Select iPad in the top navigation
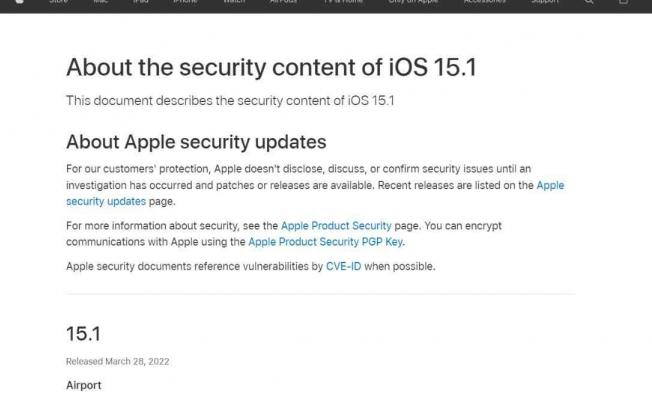The height and width of the screenshot is (400, 652). pos(141,1)
